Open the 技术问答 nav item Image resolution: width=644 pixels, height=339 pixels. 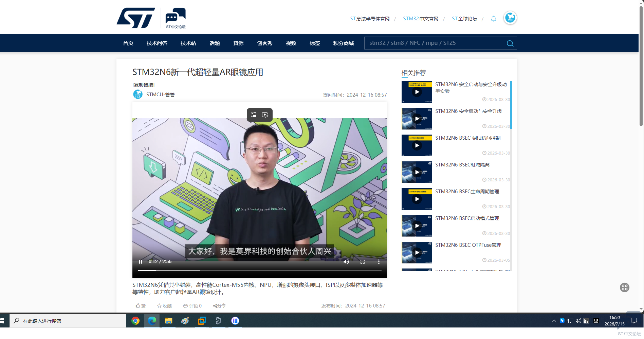pos(157,43)
